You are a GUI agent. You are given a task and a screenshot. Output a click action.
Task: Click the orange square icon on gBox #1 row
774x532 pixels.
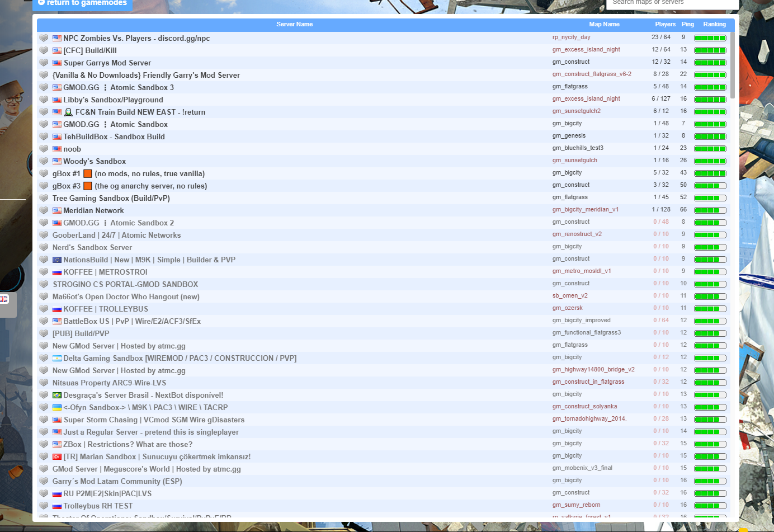pyautogui.click(x=88, y=173)
